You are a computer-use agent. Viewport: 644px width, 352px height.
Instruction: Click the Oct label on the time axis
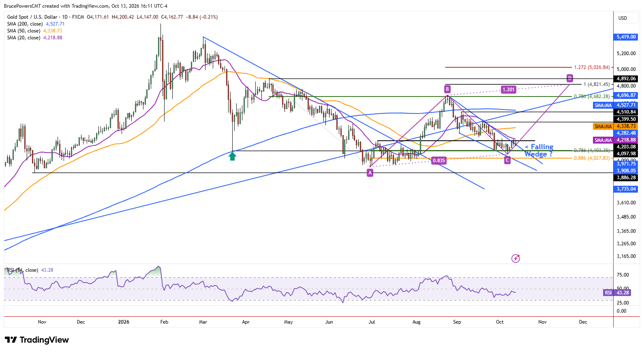tap(500, 322)
